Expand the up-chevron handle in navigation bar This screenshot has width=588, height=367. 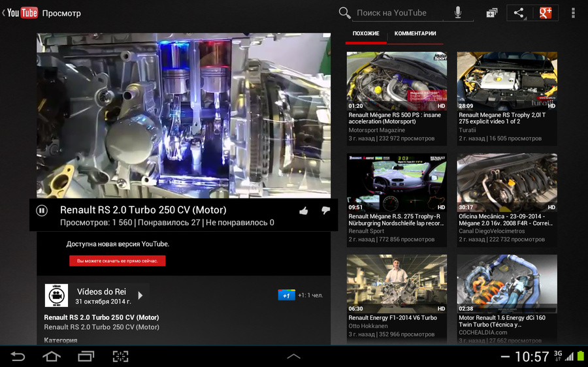[x=293, y=357]
